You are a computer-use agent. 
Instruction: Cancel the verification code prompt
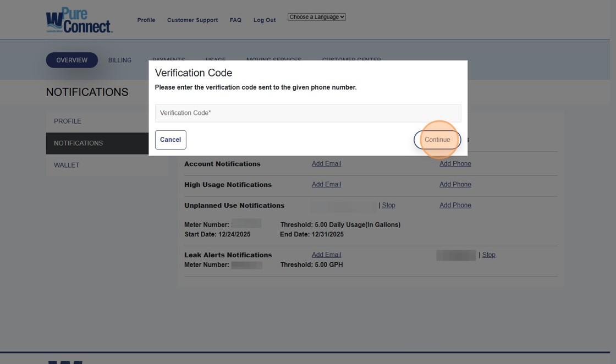click(170, 139)
